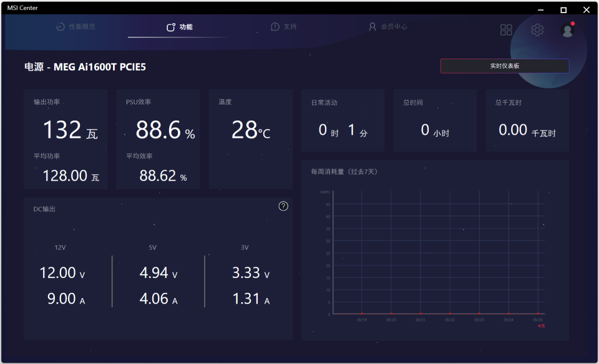This screenshot has height=364, width=599.
Task: Click the 0 小时 total time value
Action: click(x=435, y=130)
